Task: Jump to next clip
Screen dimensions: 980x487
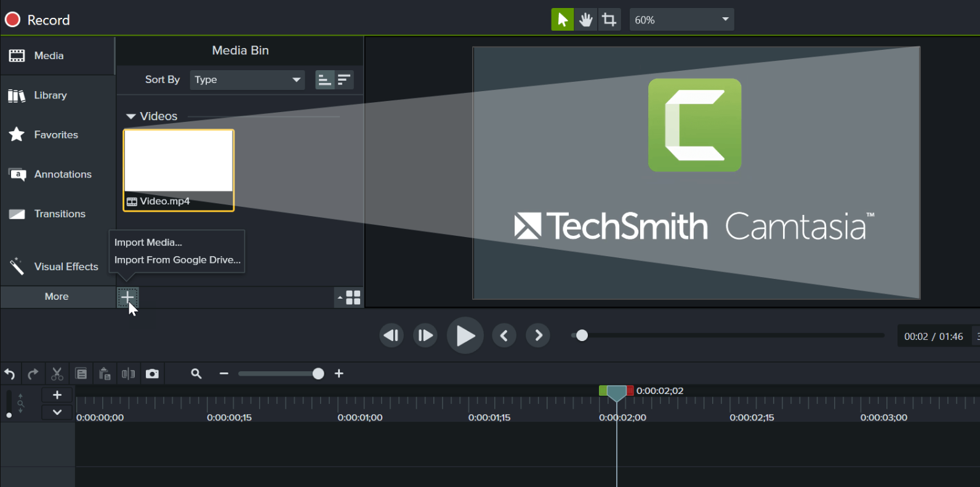Action: (538, 336)
